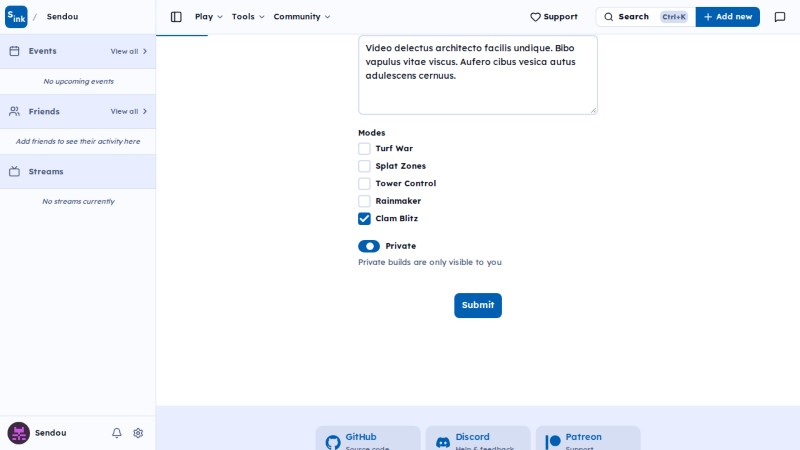Check the Turf War checkbox
The image size is (800, 450).
coord(364,148)
